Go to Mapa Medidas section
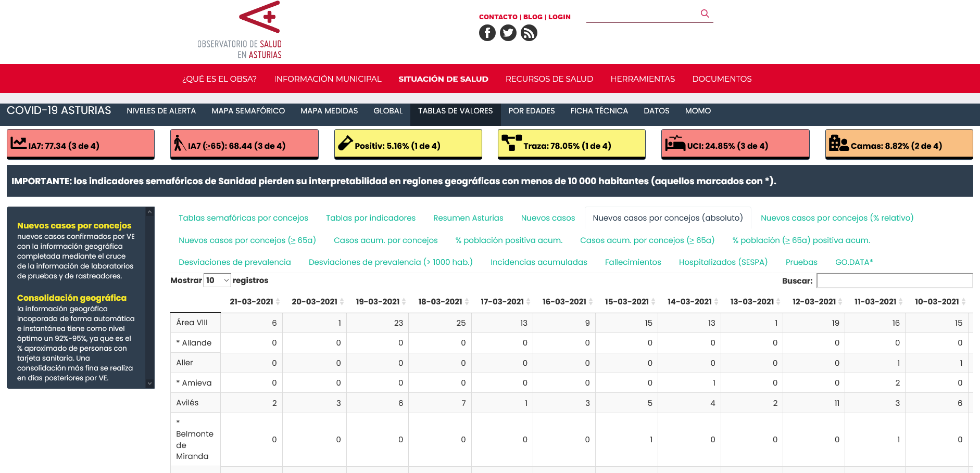The width and height of the screenshot is (980, 473). tap(329, 111)
